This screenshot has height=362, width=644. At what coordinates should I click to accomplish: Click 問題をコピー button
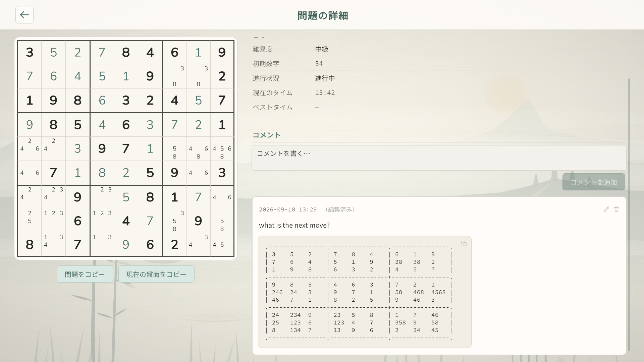tap(85, 274)
